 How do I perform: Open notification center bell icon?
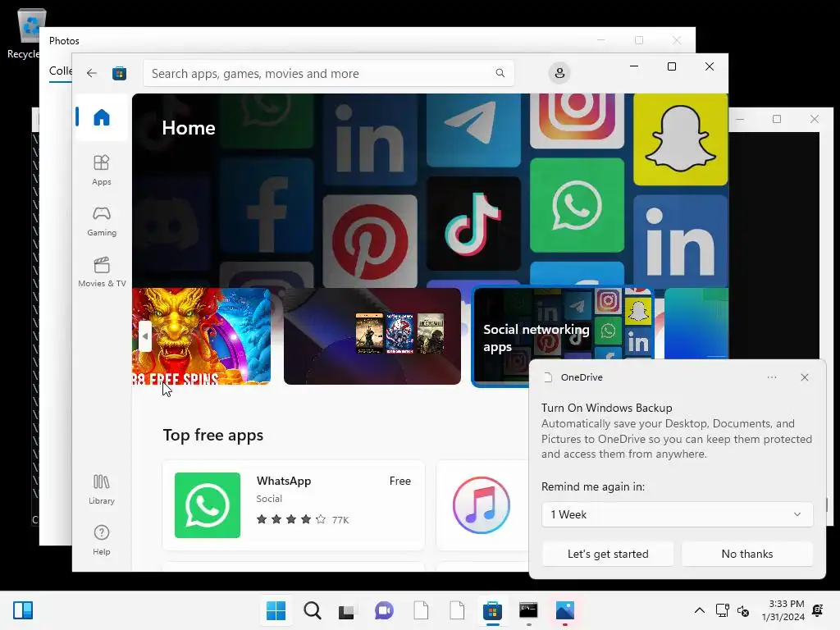pyautogui.click(x=818, y=610)
